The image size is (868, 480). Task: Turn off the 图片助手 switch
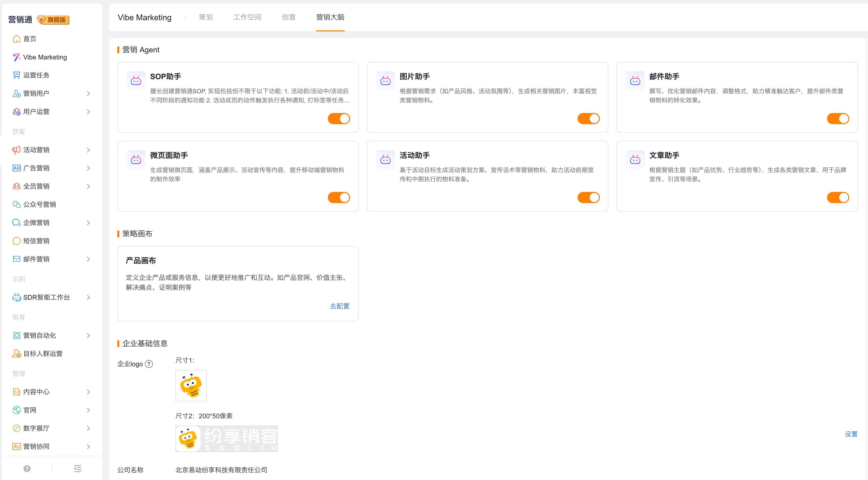pos(588,119)
